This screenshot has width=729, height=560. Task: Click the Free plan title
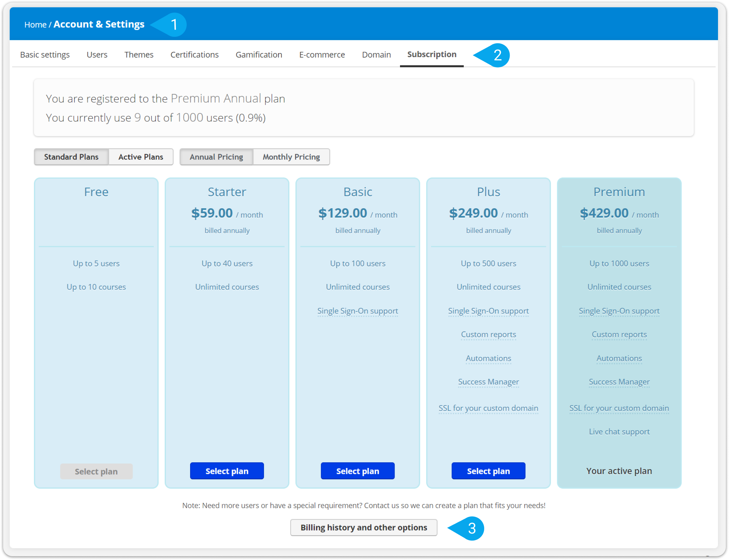[x=96, y=192]
